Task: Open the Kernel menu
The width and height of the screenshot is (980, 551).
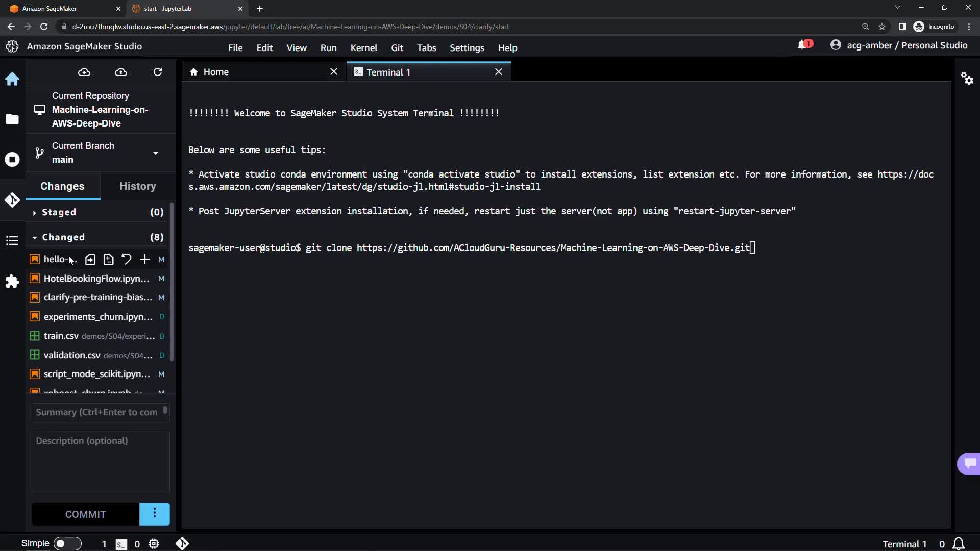Action: [x=363, y=47]
